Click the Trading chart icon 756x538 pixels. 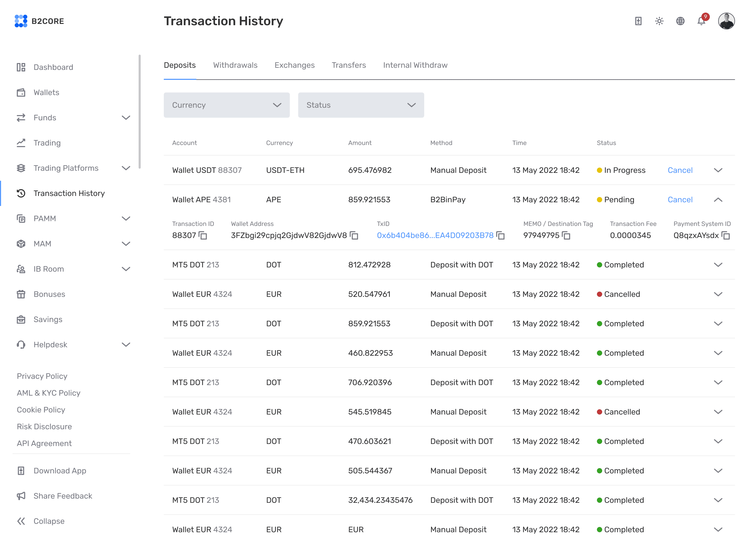21,143
